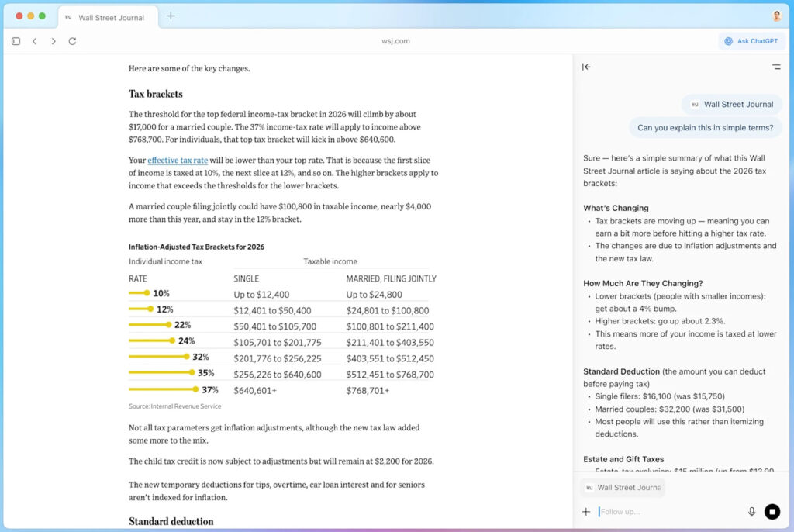This screenshot has height=532, width=794.
Task: Open the effective tax rate link
Action: pos(178,161)
